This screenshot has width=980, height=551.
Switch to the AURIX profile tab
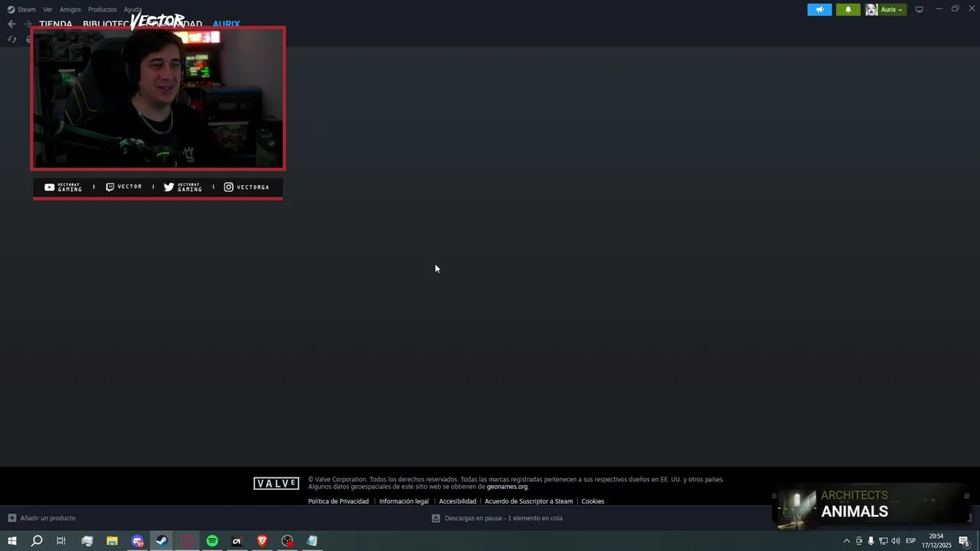click(226, 24)
